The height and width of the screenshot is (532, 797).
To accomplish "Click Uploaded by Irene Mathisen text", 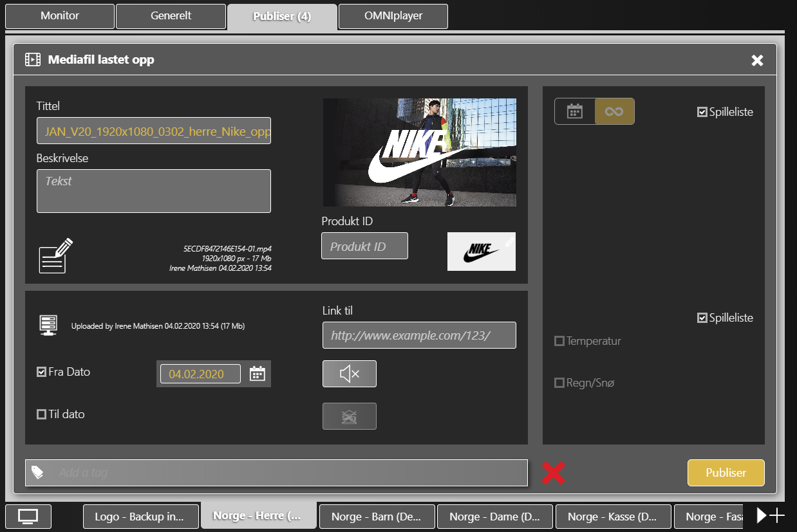I will coord(158,326).
